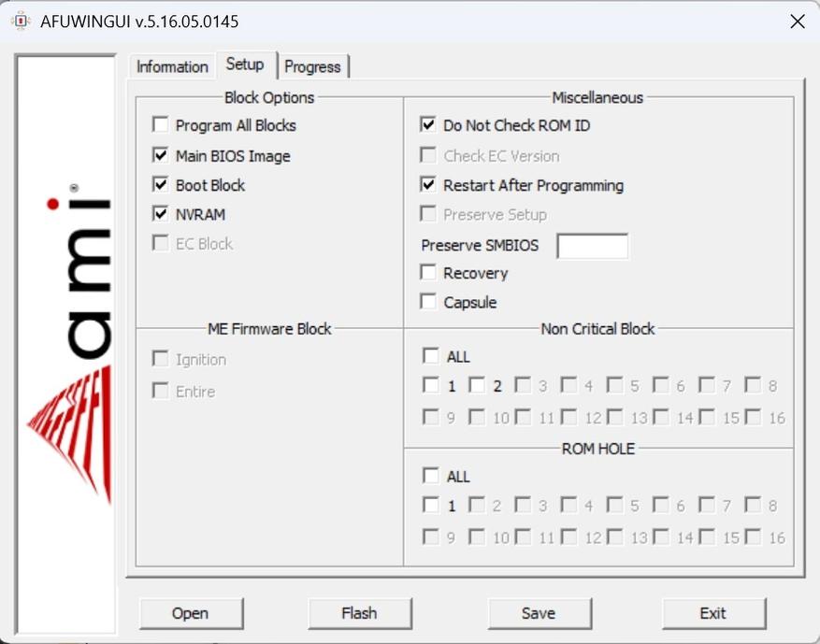Exit the application via Exit button
The height and width of the screenshot is (644, 820).
713,613
